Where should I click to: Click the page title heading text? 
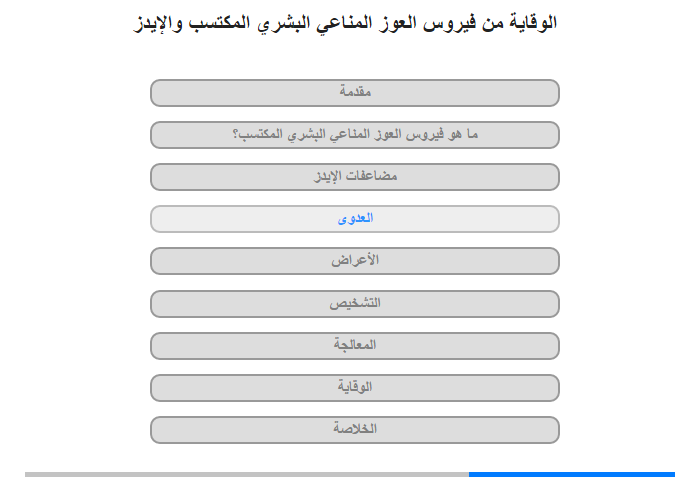point(345,22)
